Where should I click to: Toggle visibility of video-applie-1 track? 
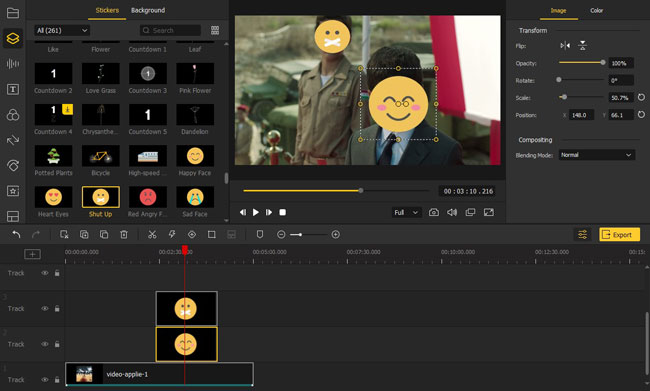pyautogui.click(x=45, y=380)
